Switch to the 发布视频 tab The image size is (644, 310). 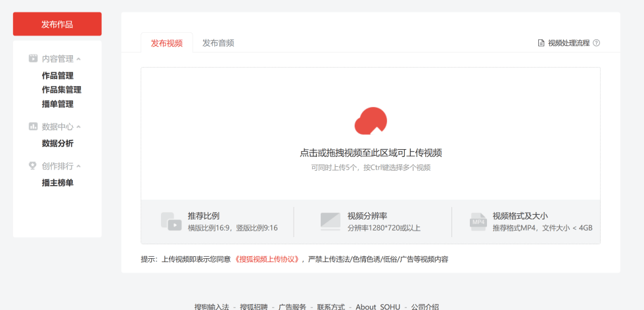(x=167, y=43)
